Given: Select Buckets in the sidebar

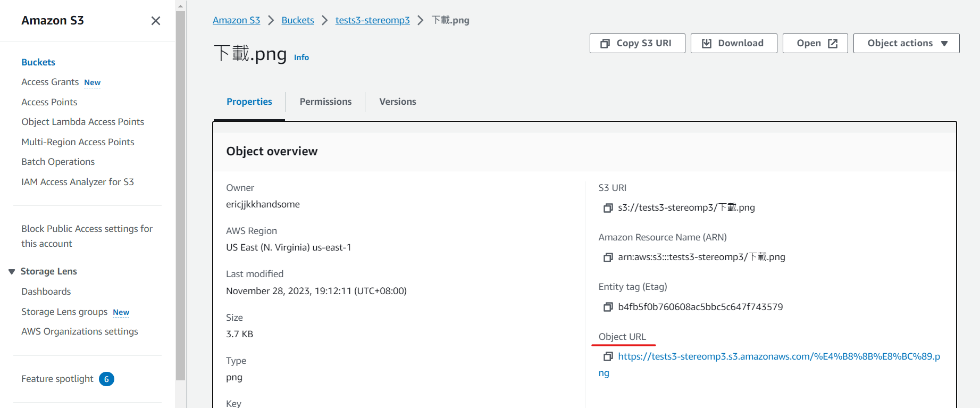Looking at the screenshot, I should (38, 62).
